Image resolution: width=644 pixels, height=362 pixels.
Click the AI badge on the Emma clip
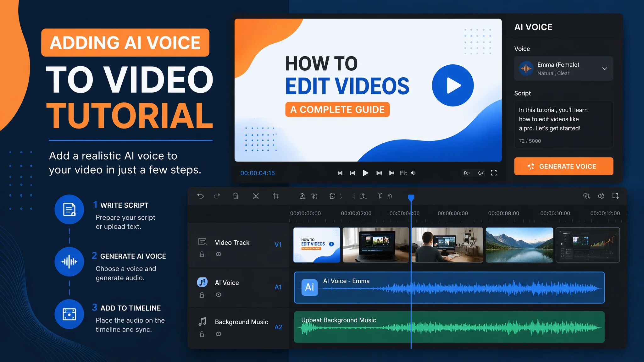(x=309, y=287)
